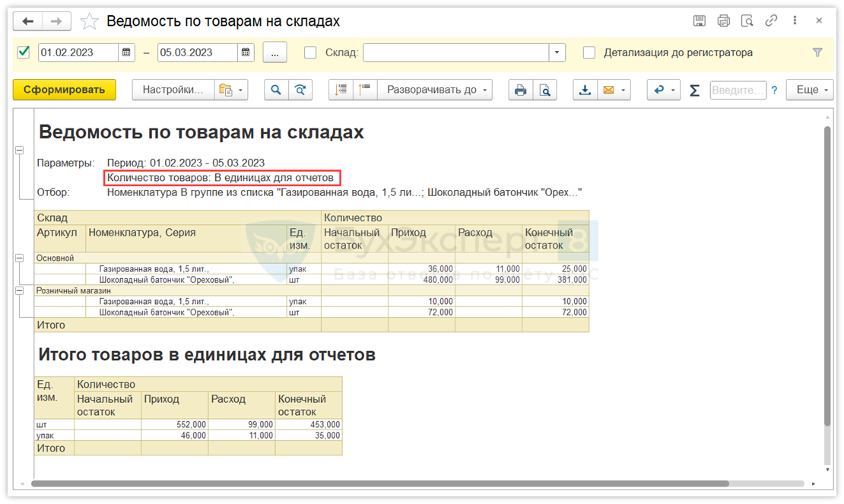This screenshot has width=844, height=504.
Task: Click the horizontal scrollbar at the bottom
Action: 380,483
